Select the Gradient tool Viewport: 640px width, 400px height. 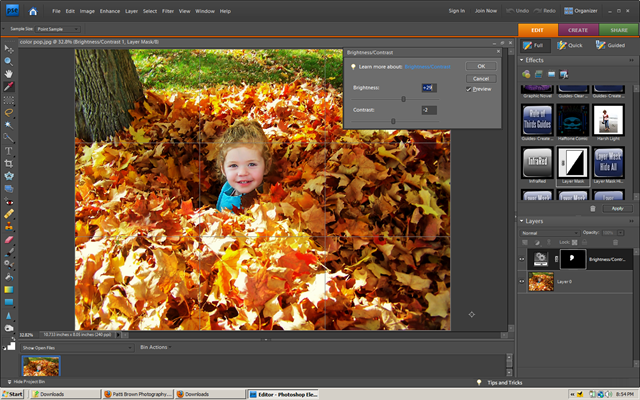[x=9, y=290]
